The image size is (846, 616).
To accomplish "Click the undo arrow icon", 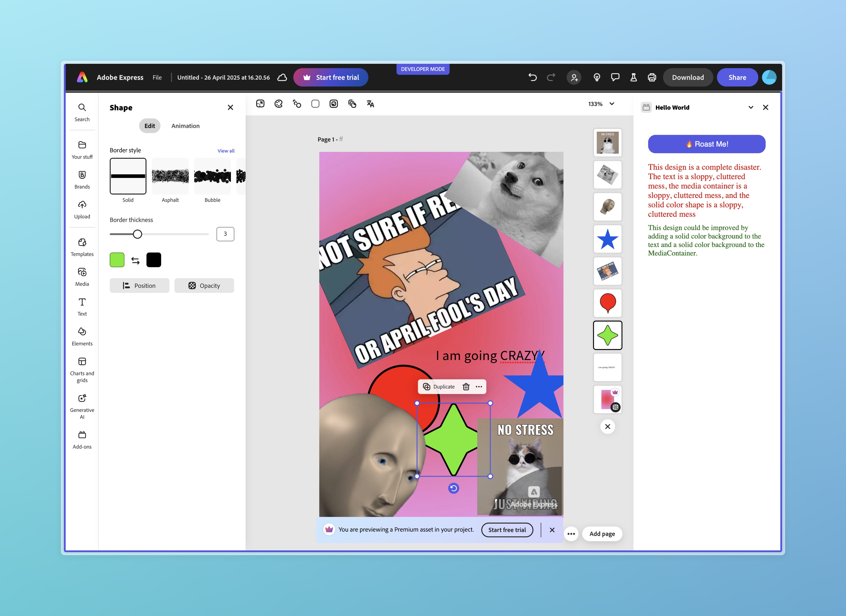I will point(533,77).
